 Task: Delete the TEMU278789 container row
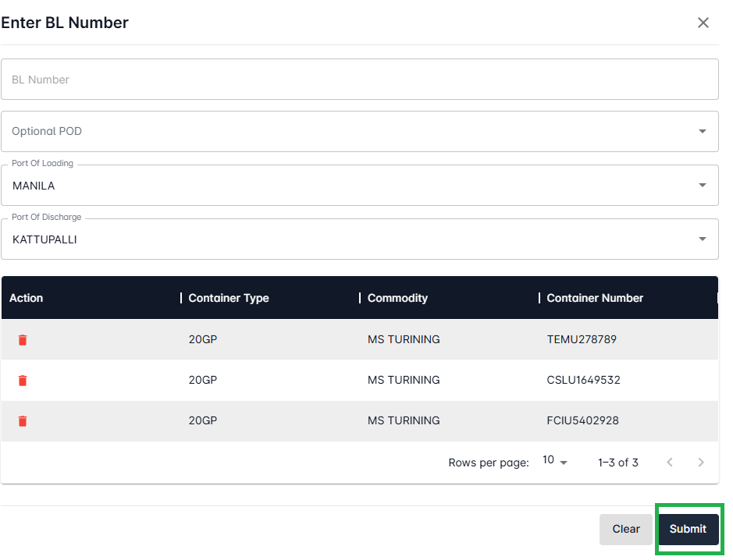(23, 339)
